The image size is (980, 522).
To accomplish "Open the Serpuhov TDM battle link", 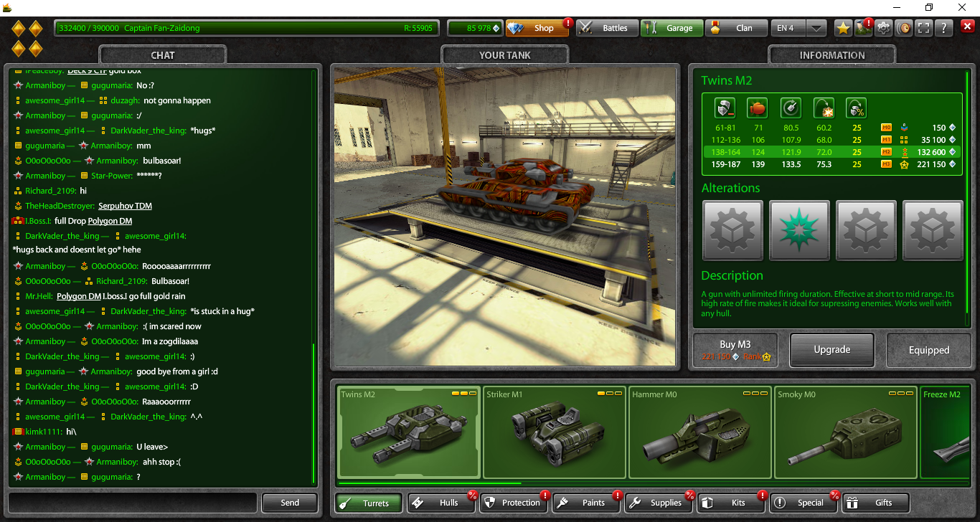I will (x=125, y=206).
